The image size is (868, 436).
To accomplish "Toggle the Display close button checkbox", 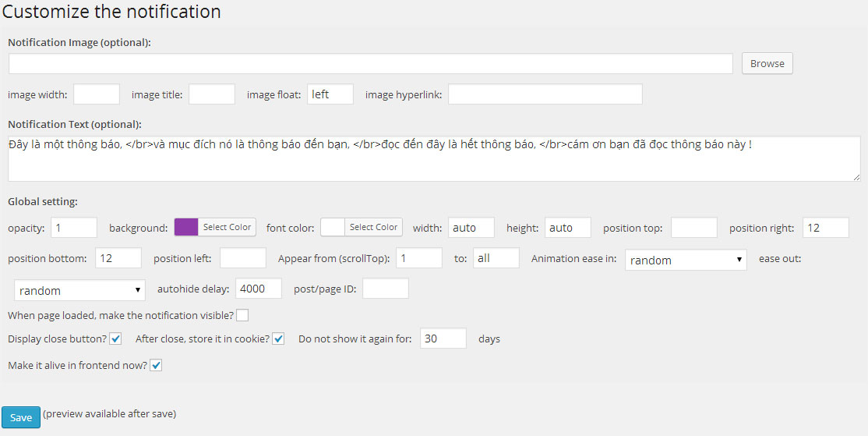I will 115,339.
